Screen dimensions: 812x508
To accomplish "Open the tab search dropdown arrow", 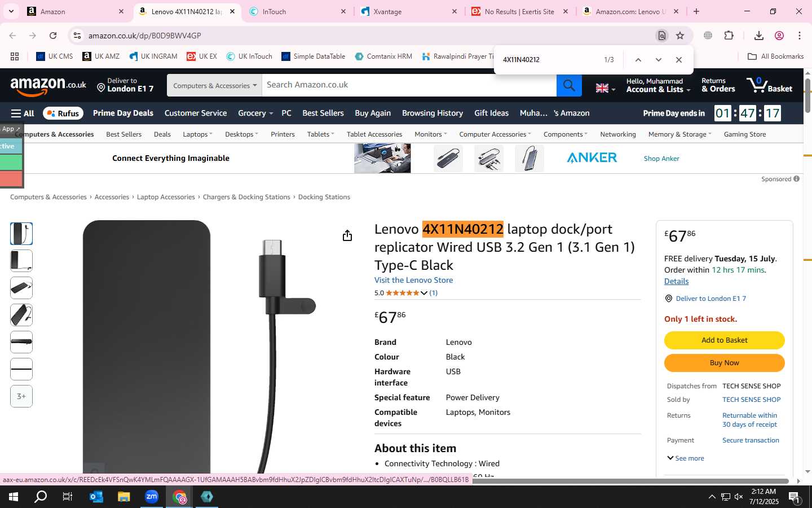I will click(x=11, y=11).
